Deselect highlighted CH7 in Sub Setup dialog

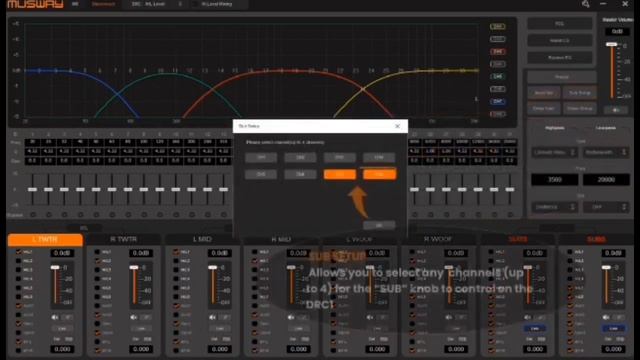pos(340,174)
